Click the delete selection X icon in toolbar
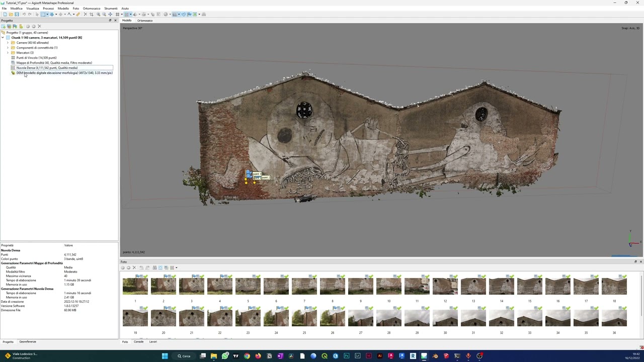This screenshot has height=362, width=644. pyautogui.click(x=86, y=14)
